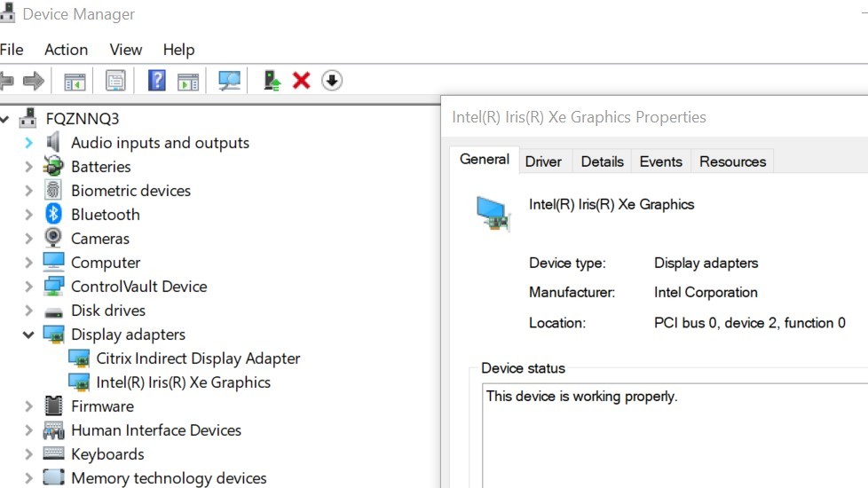Screen dimensions: 868x488
Task: Click the Device Manager title bar icon
Action: [7, 12]
